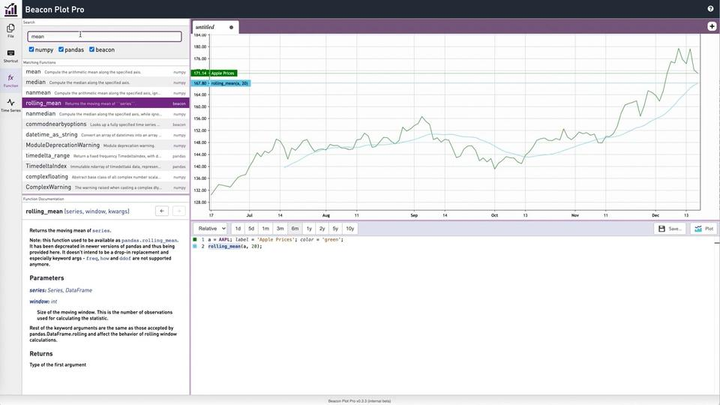Open the Time Series sidebar panel
Screen dimensions: 720x405
coord(10,105)
